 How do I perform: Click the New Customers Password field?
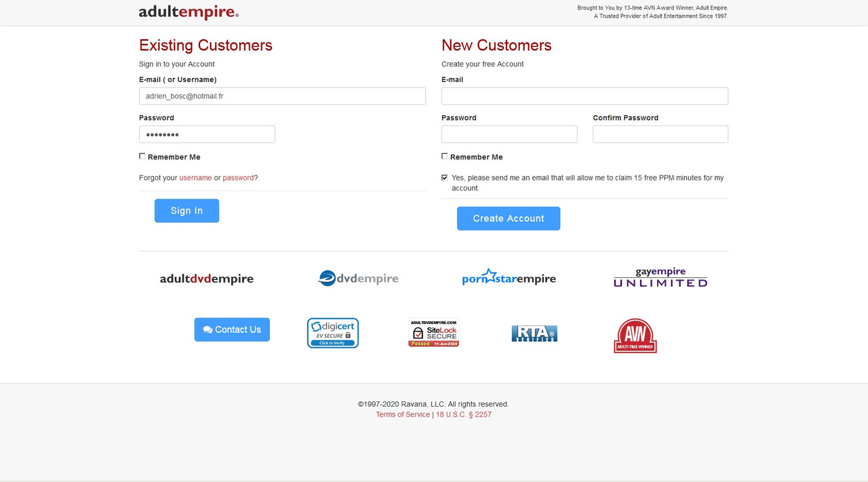click(509, 134)
